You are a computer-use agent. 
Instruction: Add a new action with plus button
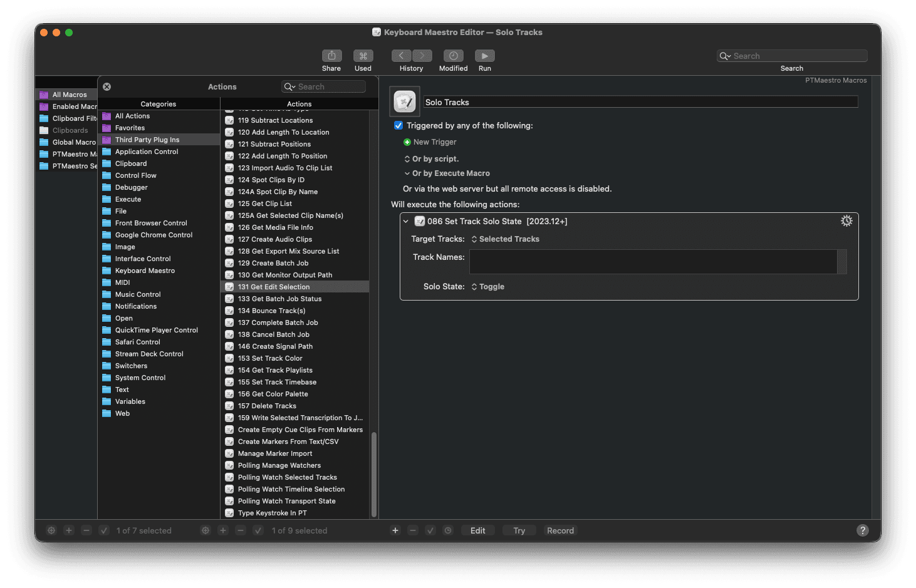click(x=395, y=530)
